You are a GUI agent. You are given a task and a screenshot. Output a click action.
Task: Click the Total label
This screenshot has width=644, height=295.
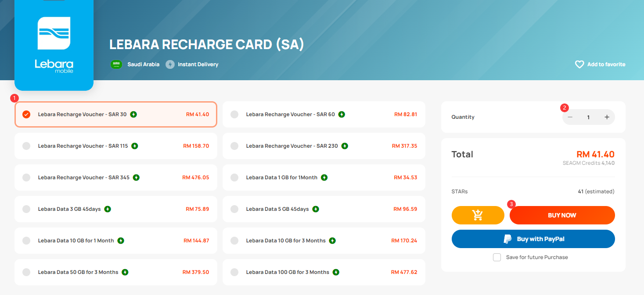tap(462, 154)
